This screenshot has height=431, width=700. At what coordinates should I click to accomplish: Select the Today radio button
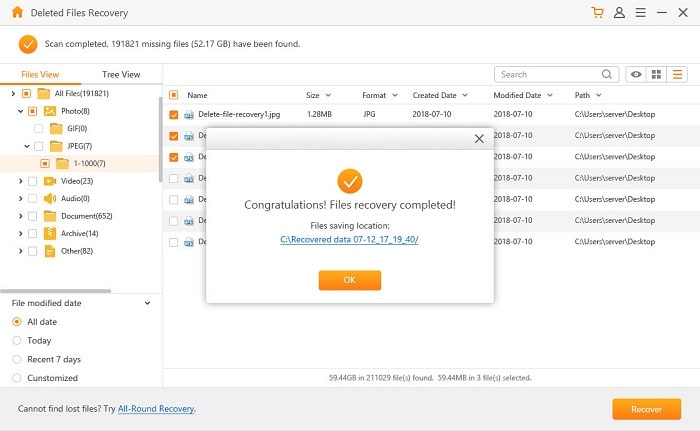pyautogui.click(x=17, y=340)
